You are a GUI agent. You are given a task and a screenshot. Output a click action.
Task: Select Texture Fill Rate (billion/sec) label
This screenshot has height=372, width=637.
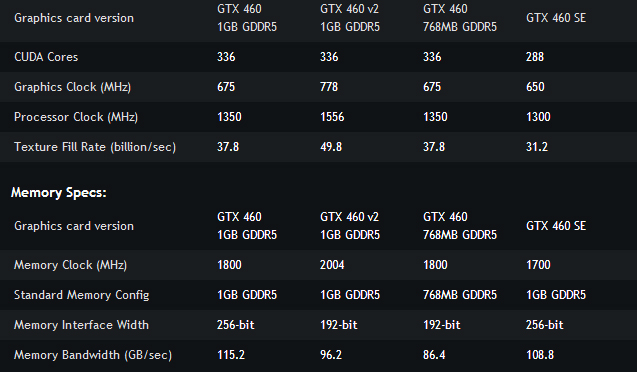95,147
